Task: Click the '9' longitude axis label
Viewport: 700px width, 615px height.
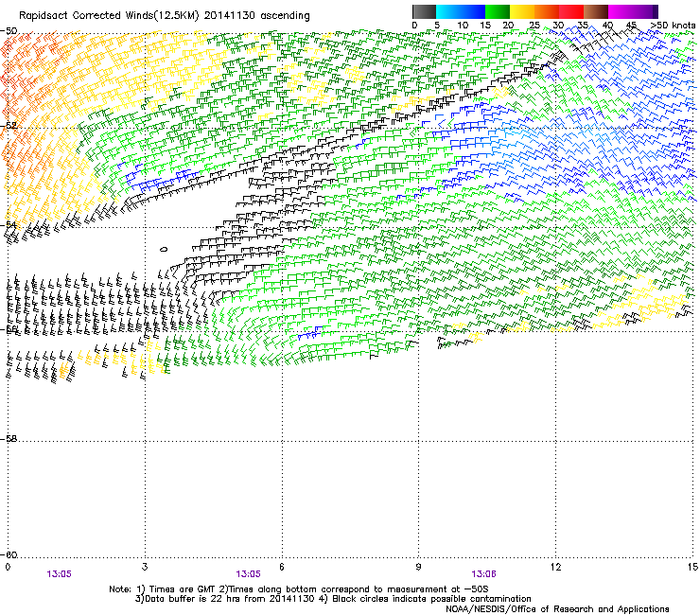Action: click(418, 567)
